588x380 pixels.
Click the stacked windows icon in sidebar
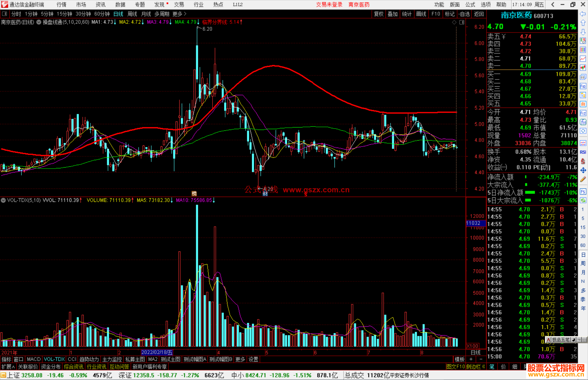[x=583, y=77]
